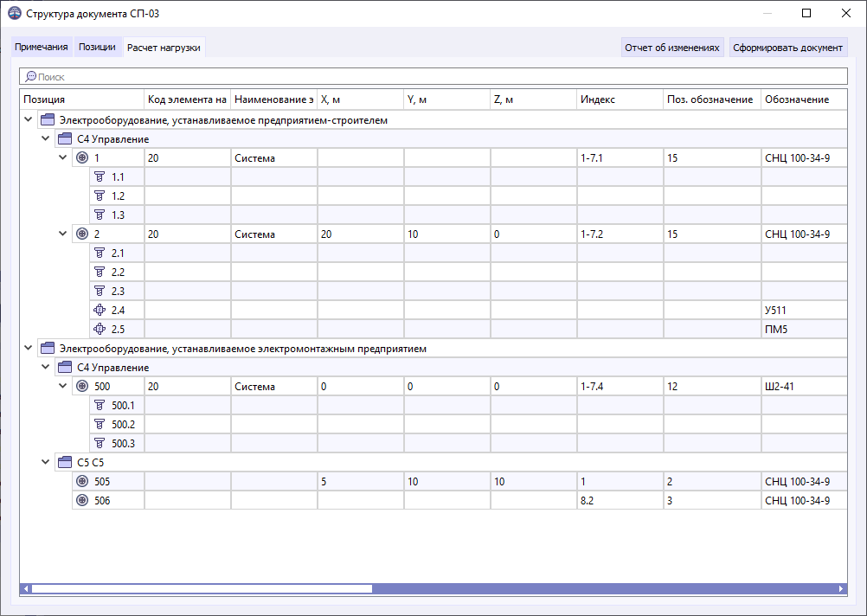
Task: Collapse position 2 to hide its subitems
Action: 61,234
